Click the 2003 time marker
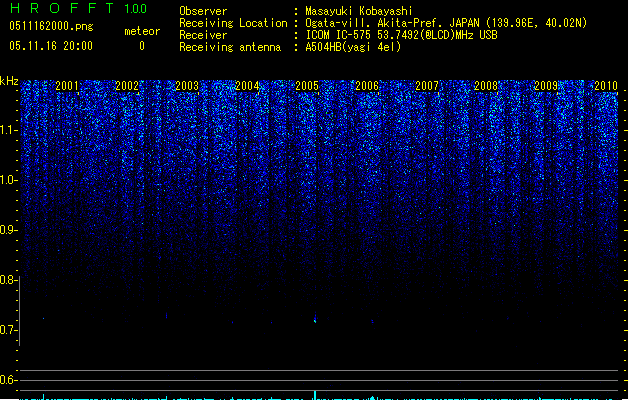The width and height of the screenshot is (629, 400). coord(187,85)
